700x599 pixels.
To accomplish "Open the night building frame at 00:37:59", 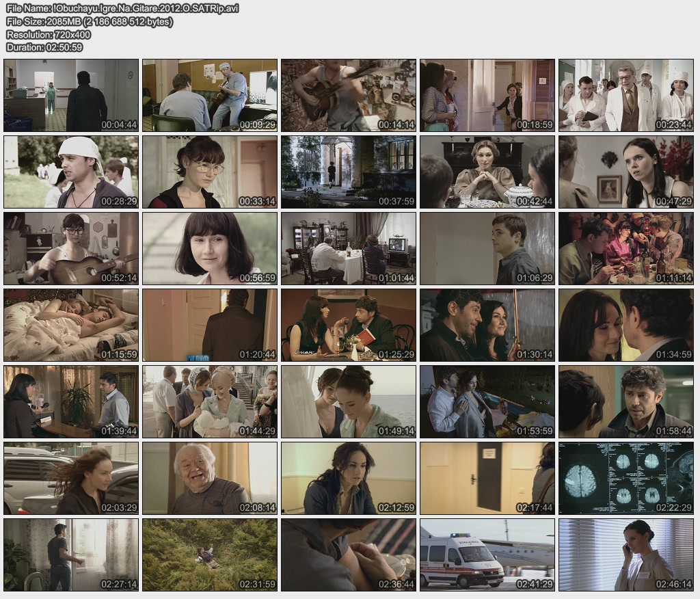I will coord(349,172).
